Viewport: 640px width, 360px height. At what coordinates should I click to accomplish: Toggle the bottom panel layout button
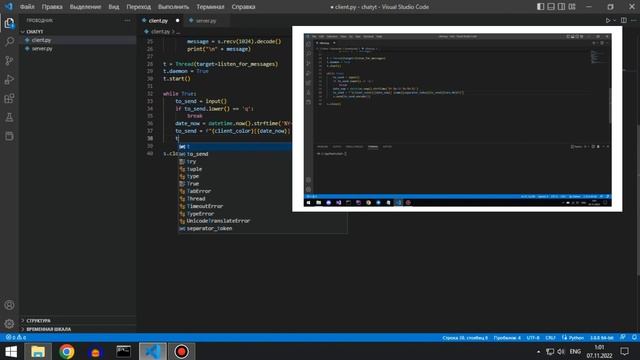pyautogui.click(x=551, y=7)
